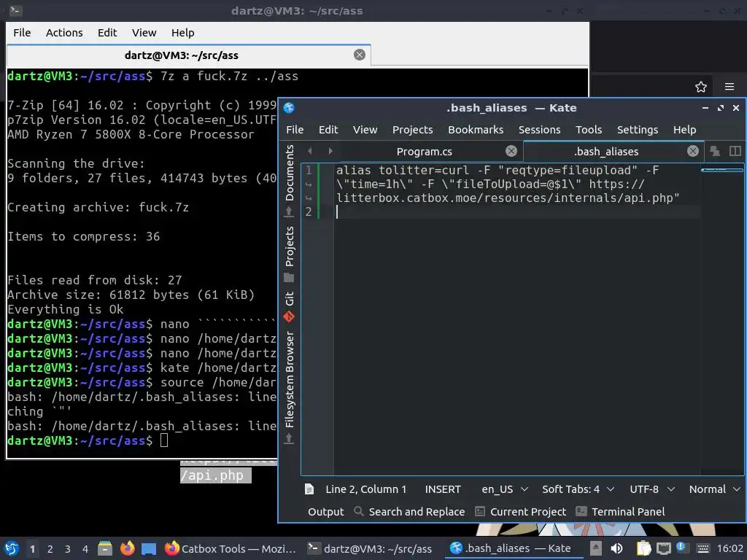Click the document icon in Kate status bar

[x=309, y=489]
